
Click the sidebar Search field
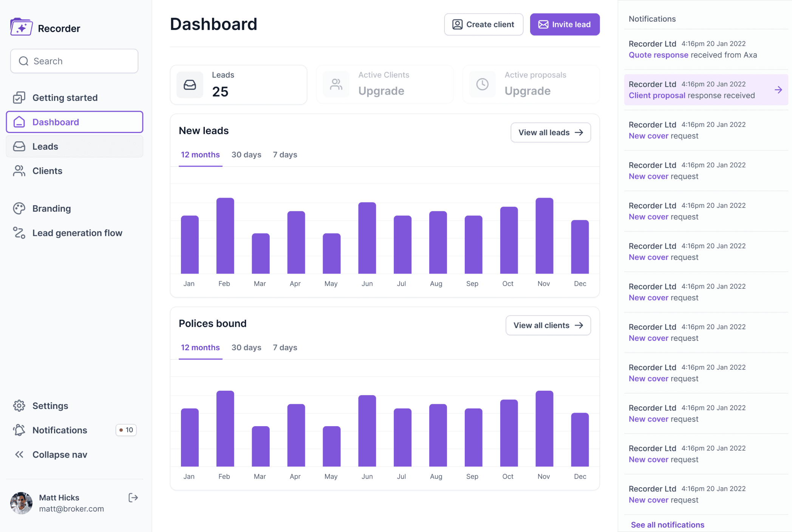[74, 61]
